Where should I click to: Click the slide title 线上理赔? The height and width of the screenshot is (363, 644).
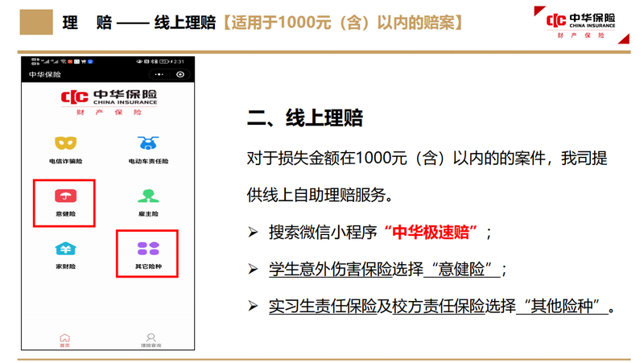[x=185, y=23]
